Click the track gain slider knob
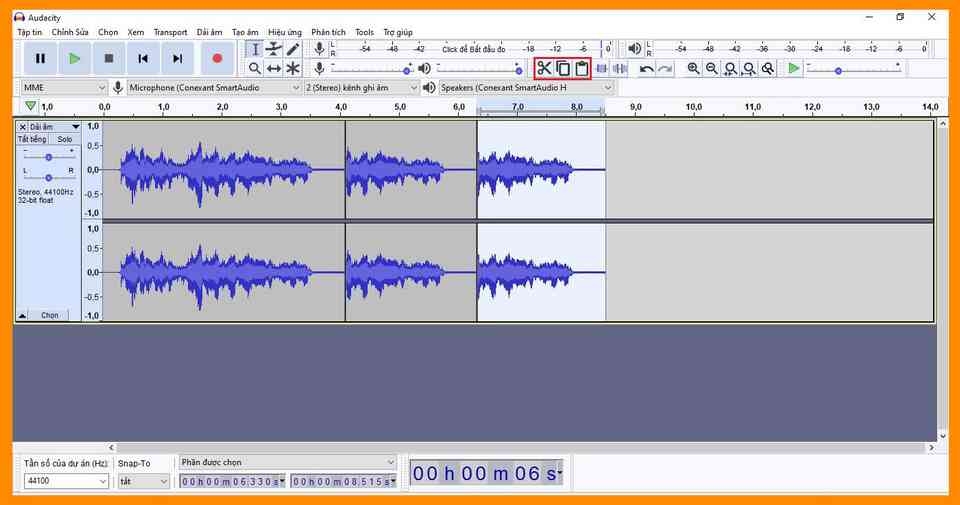 47,155
